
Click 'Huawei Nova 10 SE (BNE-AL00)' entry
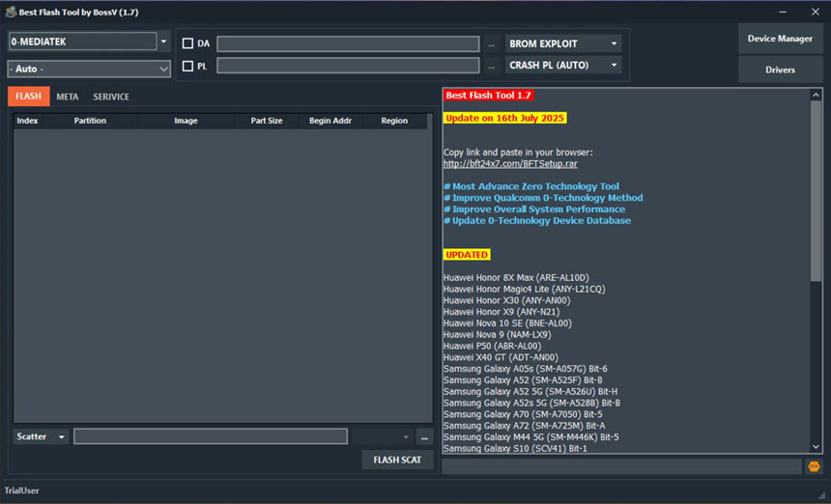point(507,322)
